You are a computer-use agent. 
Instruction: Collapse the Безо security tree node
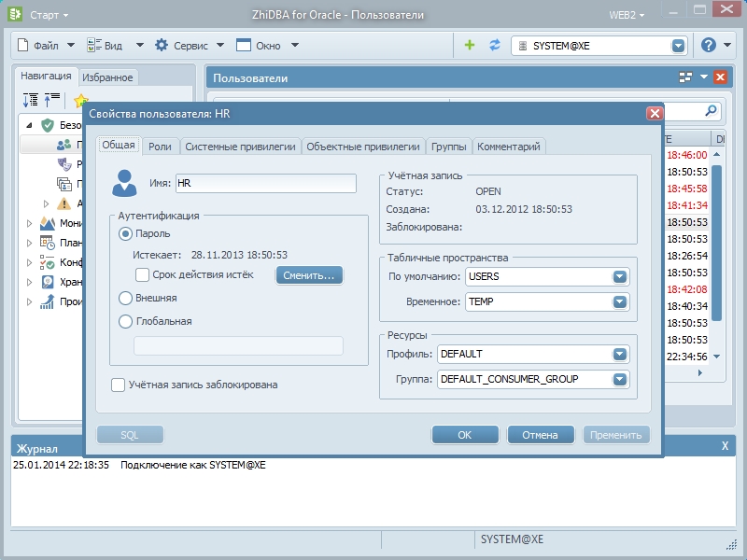coord(29,125)
